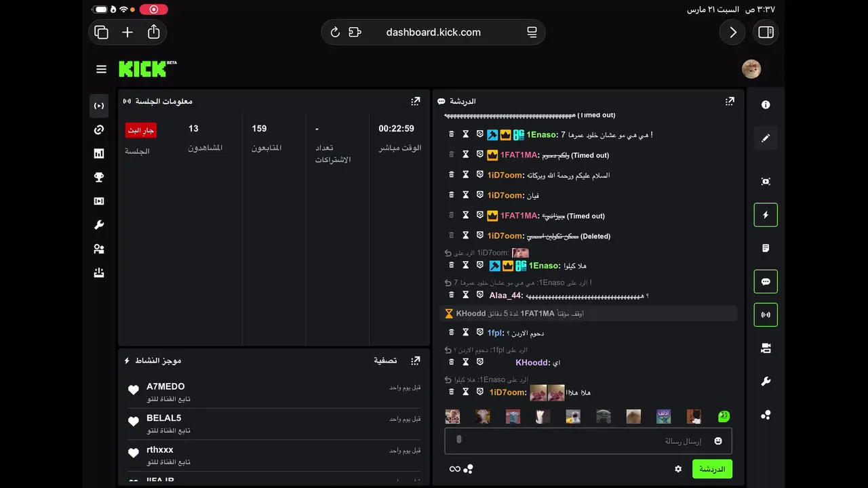Ban KHoodd from the اي message row

click(x=480, y=363)
